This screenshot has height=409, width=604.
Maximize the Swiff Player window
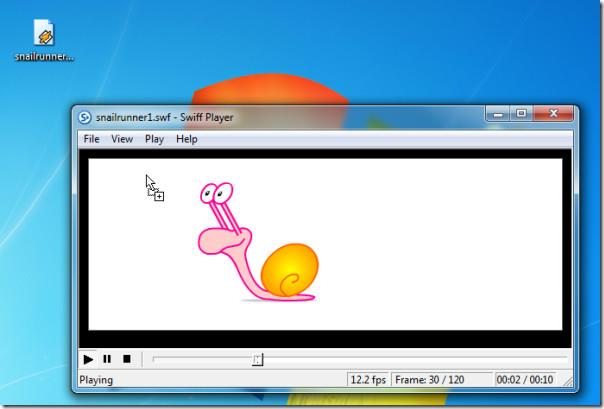point(521,114)
